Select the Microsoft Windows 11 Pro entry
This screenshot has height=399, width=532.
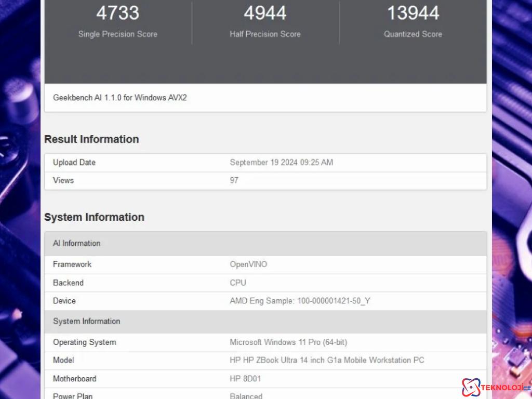(x=289, y=342)
